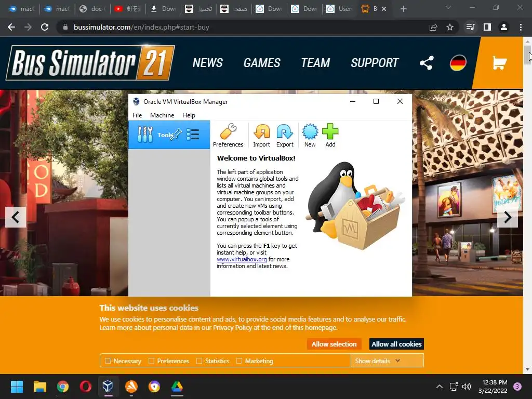
Task: Open NEWS in site navigation
Action: point(208,63)
